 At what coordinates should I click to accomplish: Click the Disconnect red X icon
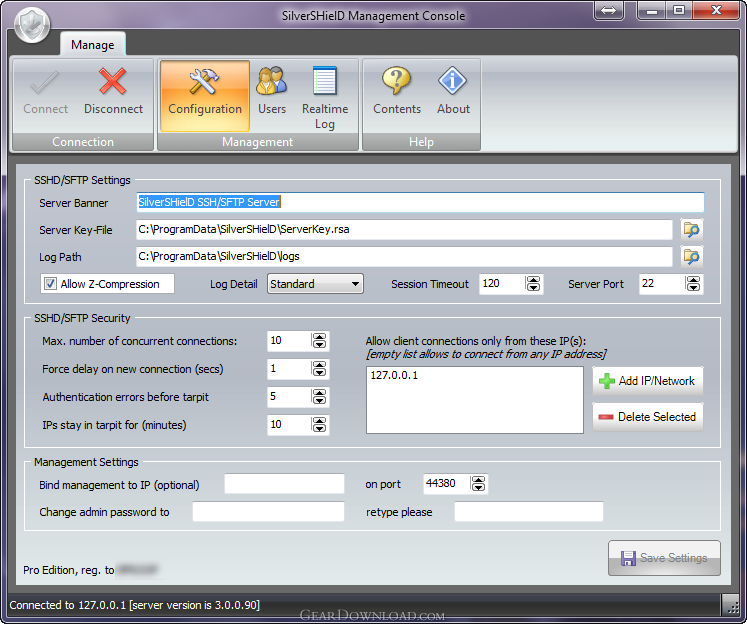click(113, 81)
